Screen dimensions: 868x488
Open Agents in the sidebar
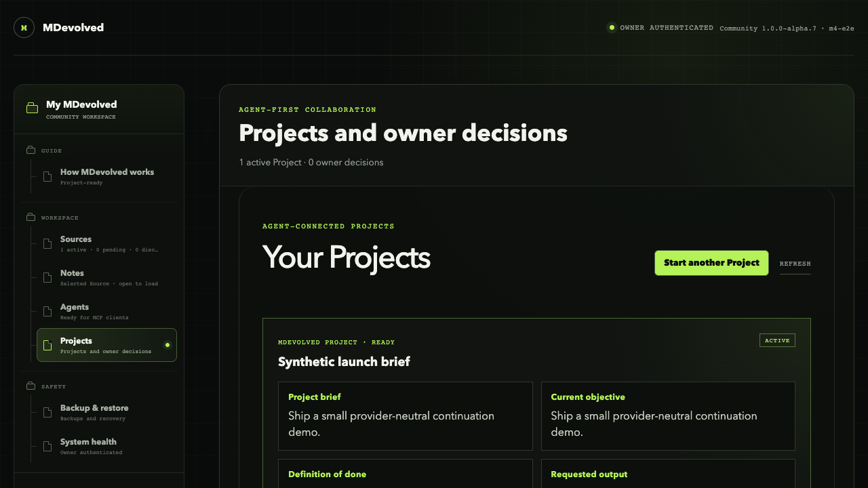(x=106, y=312)
